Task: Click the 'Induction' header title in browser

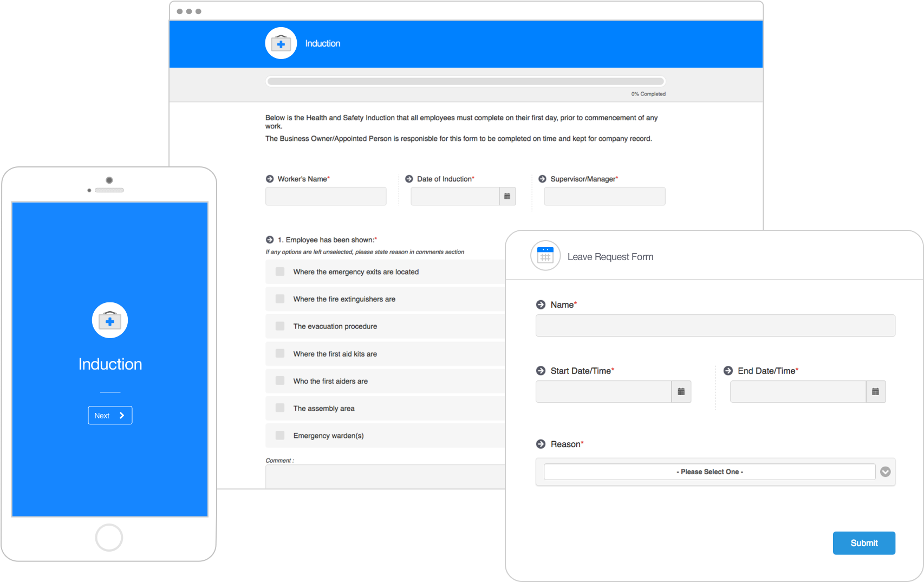Action: pos(323,43)
